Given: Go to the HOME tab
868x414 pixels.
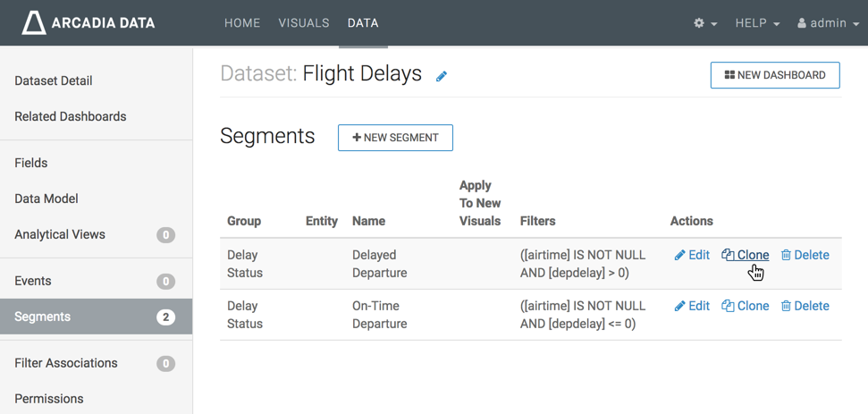Looking at the screenshot, I should pos(242,23).
